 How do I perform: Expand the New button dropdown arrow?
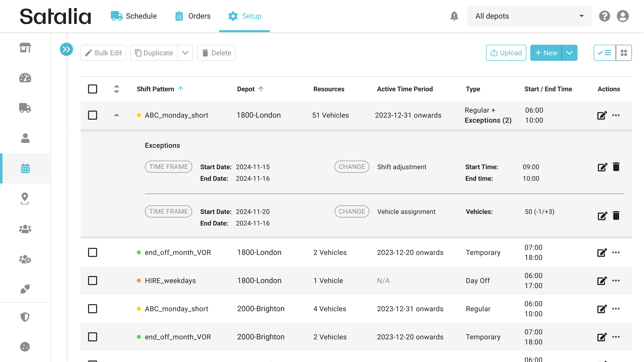(570, 53)
